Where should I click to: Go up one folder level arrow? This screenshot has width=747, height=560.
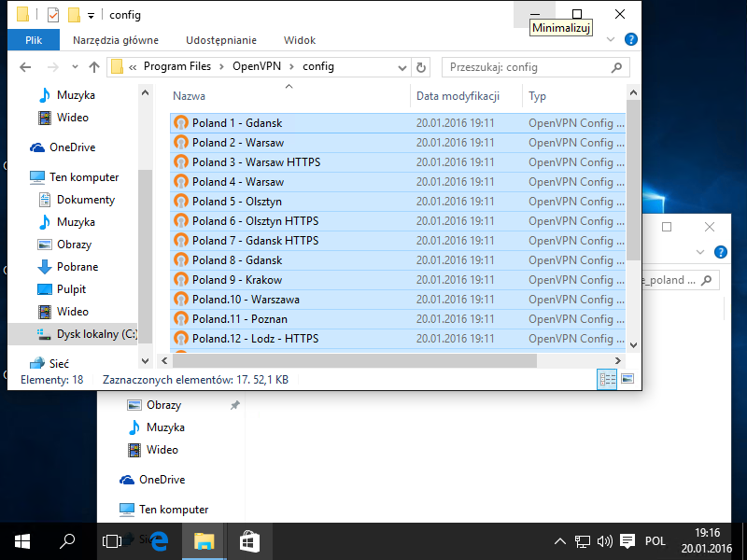(94, 67)
